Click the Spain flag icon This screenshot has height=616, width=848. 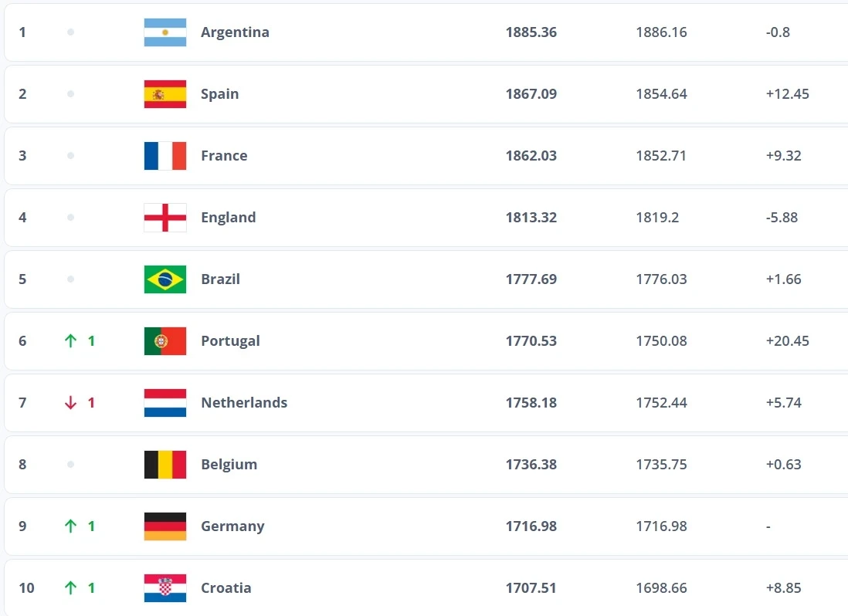(165, 94)
